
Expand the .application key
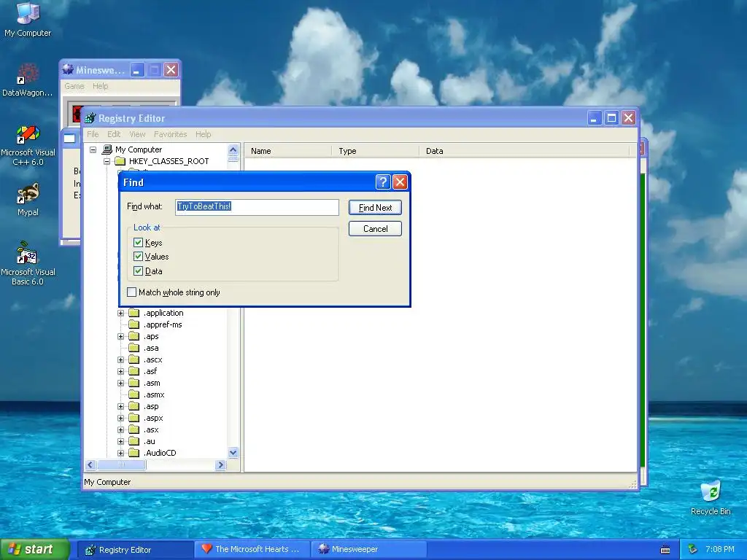point(120,313)
